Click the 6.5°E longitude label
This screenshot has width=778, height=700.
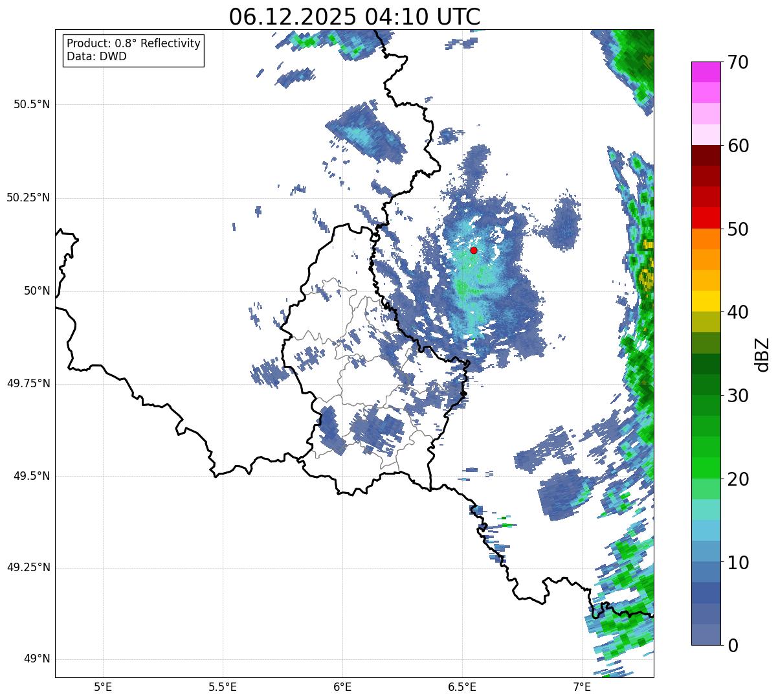coord(462,686)
